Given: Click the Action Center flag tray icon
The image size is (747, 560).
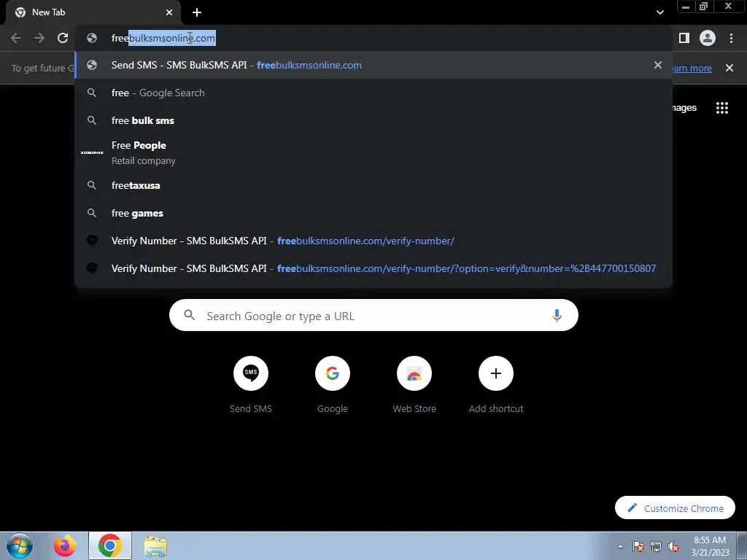Looking at the screenshot, I should [638, 546].
